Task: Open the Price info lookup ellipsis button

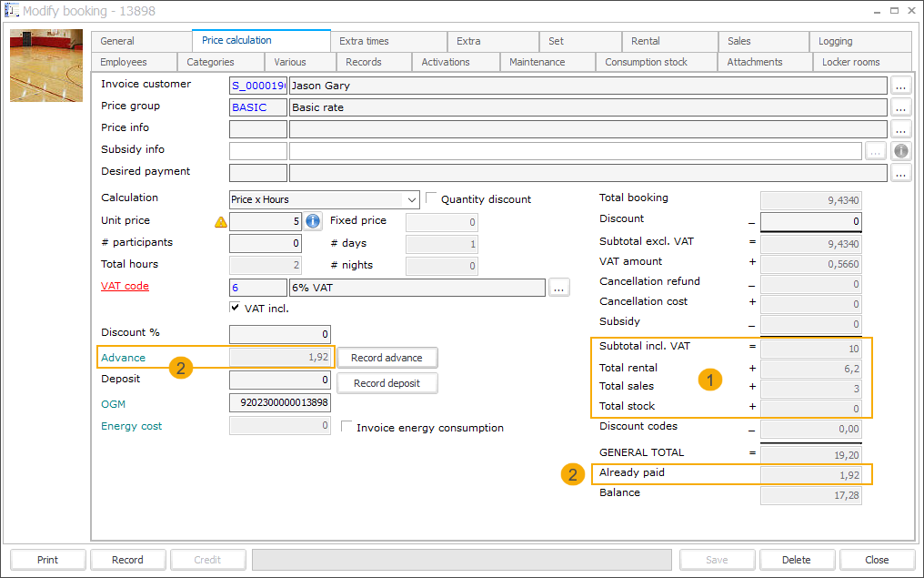Action: (900, 129)
